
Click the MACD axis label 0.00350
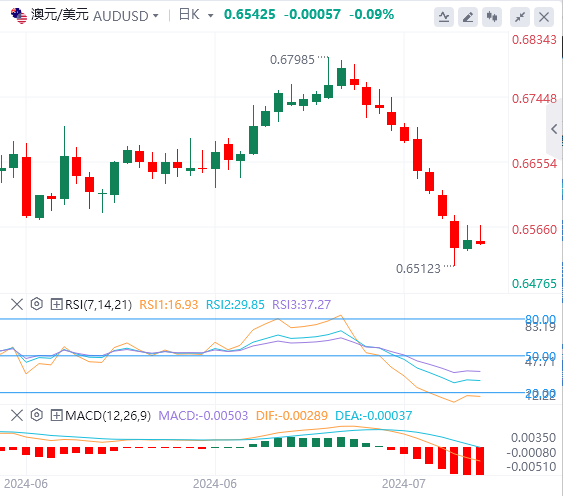(x=534, y=438)
